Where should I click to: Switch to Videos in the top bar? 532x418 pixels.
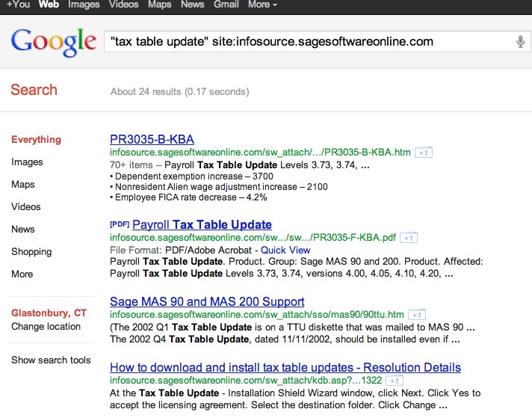point(123,4)
